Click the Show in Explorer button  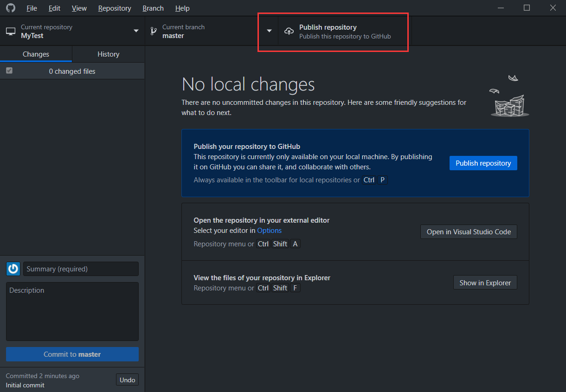tap(485, 283)
